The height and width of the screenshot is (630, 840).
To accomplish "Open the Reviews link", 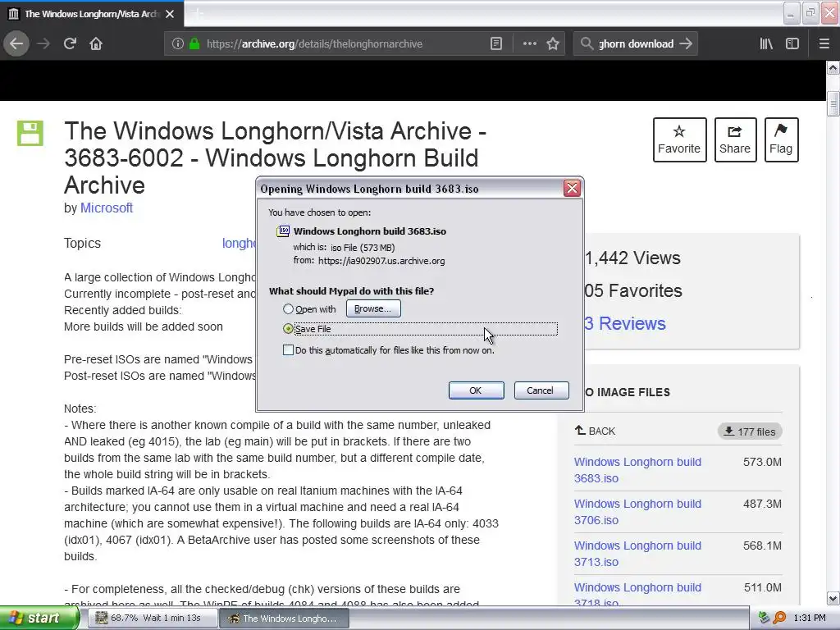I will 625,323.
